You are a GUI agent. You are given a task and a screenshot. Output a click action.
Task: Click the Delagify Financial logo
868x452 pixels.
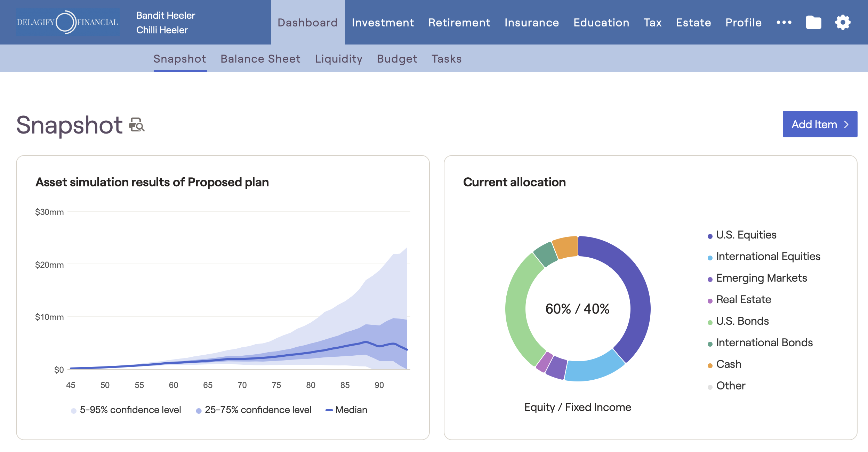tap(67, 22)
